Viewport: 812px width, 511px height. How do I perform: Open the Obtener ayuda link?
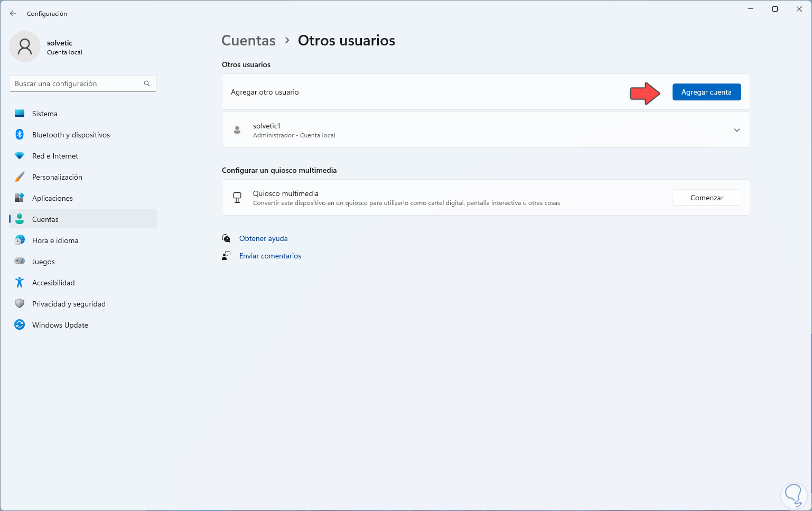click(x=263, y=238)
